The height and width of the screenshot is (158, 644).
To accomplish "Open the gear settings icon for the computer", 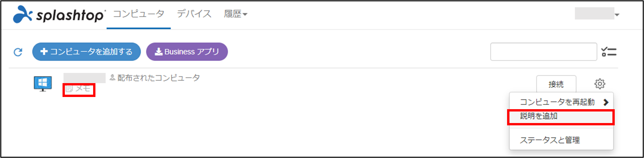I will [600, 84].
